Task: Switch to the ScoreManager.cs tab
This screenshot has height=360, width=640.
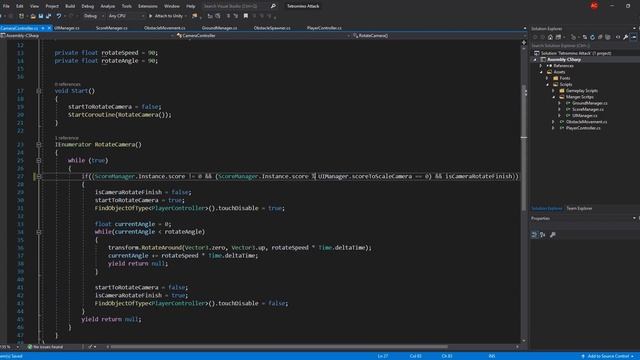Action: pos(111,28)
